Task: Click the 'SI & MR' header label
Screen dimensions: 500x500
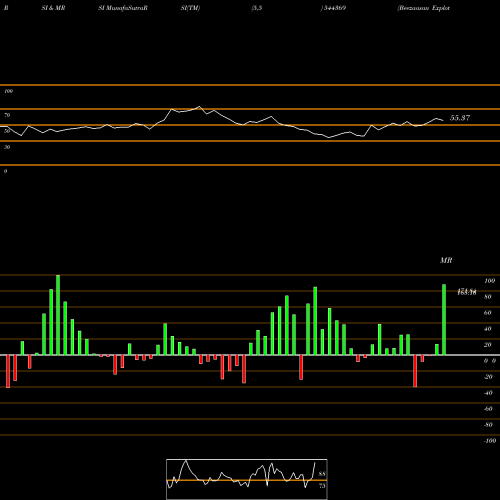Action: pos(53,8)
